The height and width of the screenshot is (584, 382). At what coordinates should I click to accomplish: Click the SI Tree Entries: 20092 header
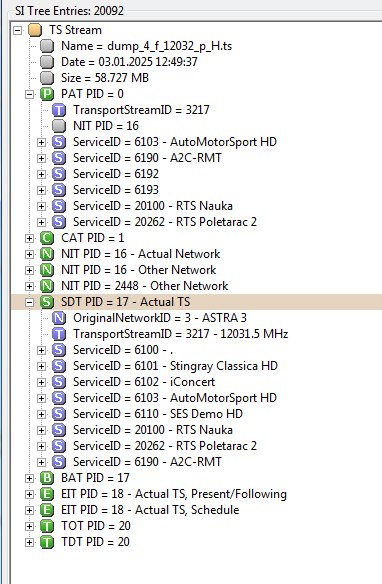pos(69,10)
